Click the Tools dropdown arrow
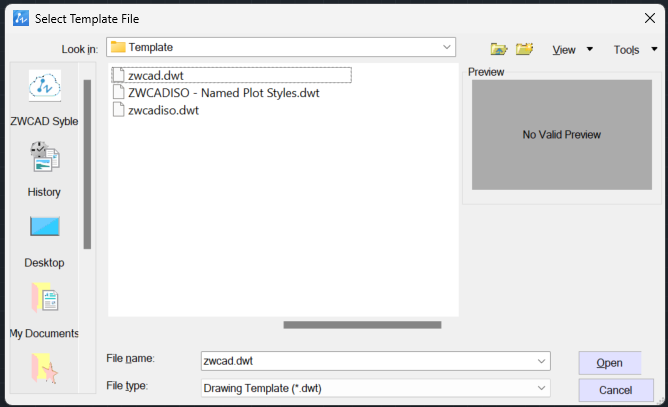The image size is (668, 407). [x=654, y=49]
